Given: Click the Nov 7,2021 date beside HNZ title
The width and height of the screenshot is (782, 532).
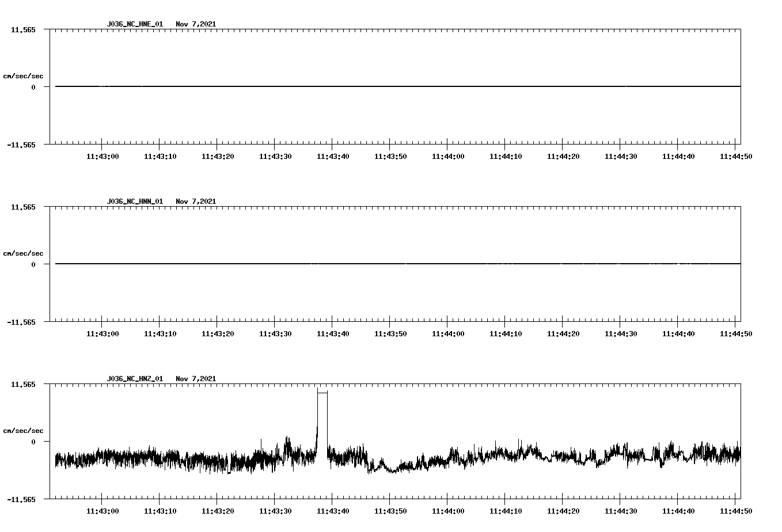Looking at the screenshot, I should [x=196, y=379].
